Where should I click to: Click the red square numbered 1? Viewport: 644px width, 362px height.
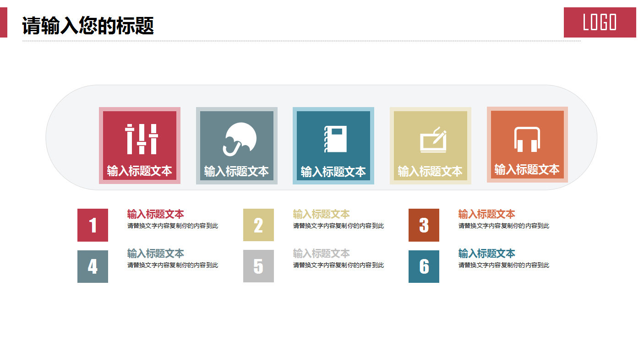pyautogui.click(x=93, y=225)
